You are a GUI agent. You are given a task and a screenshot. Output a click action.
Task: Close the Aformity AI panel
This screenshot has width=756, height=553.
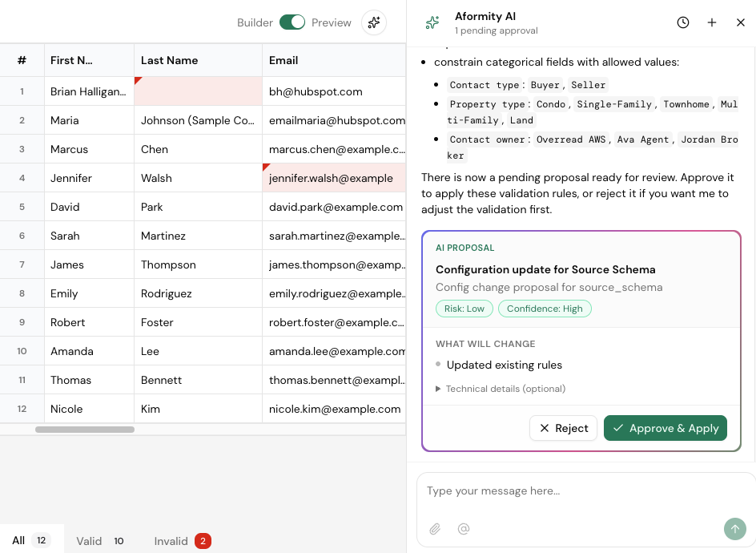[741, 22]
